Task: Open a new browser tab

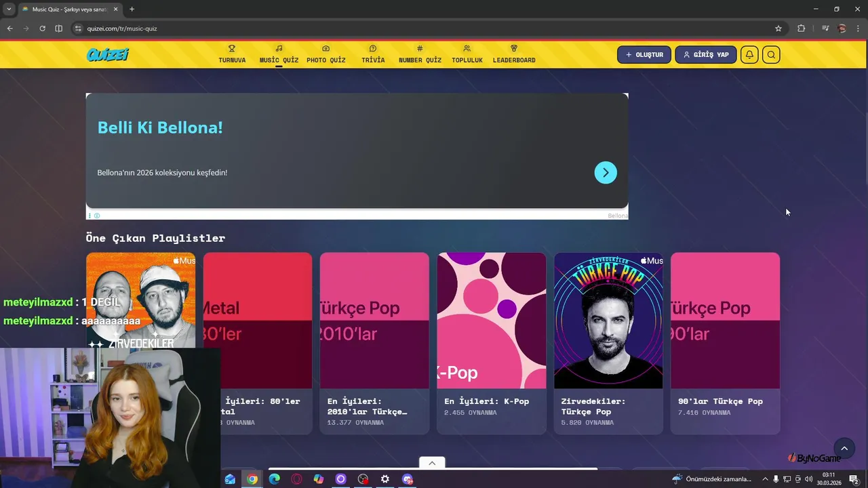Action: (x=132, y=9)
